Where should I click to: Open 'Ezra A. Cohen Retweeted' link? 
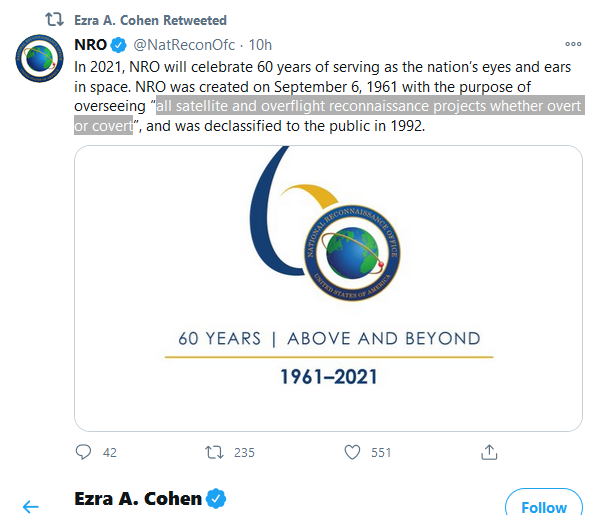(150, 20)
